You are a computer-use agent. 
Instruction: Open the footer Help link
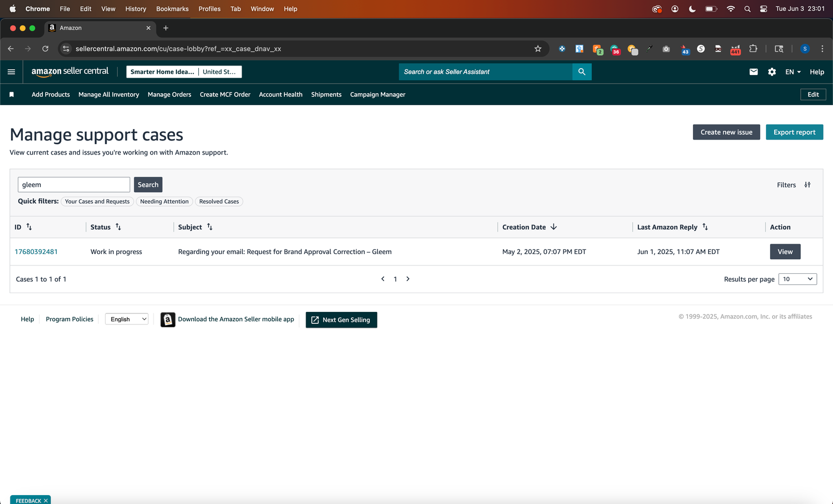(27, 319)
